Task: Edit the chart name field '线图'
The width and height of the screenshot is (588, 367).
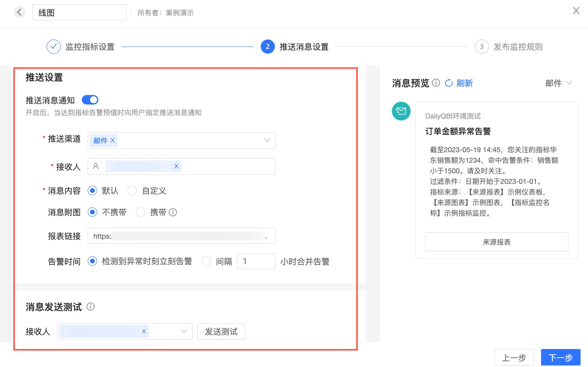Action: [x=79, y=13]
